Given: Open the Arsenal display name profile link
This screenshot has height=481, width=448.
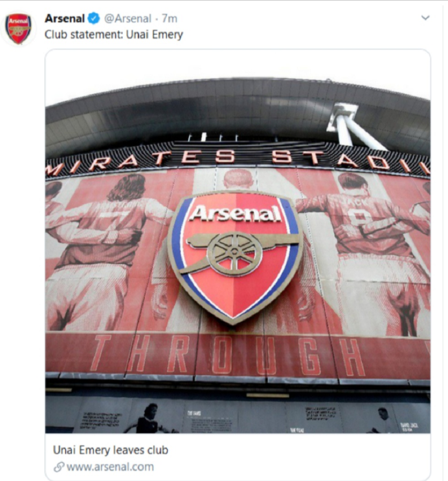Looking at the screenshot, I should click(x=65, y=19).
